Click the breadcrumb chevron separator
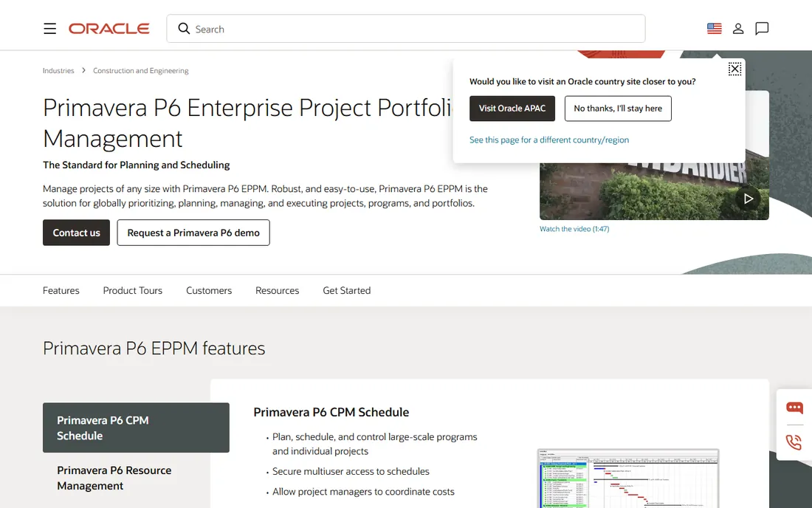Image resolution: width=812 pixels, height=508 pixels. [83, 70]
